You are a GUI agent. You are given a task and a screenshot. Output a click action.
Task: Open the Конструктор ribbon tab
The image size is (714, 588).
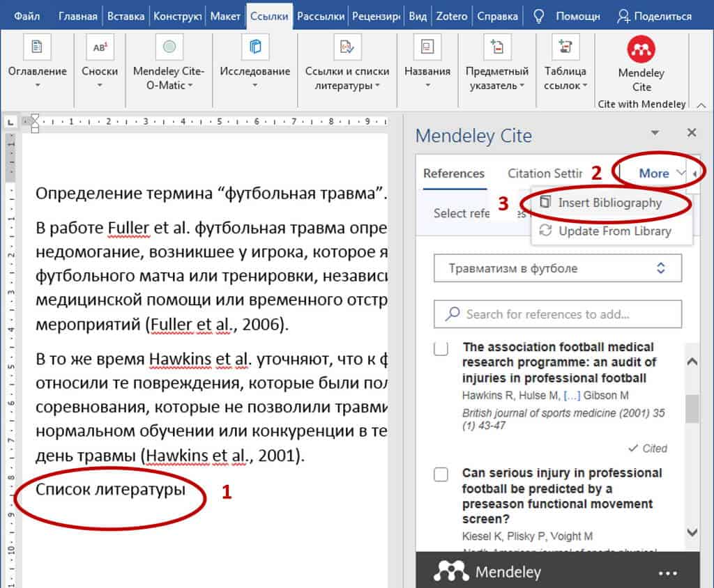point(177,17)
